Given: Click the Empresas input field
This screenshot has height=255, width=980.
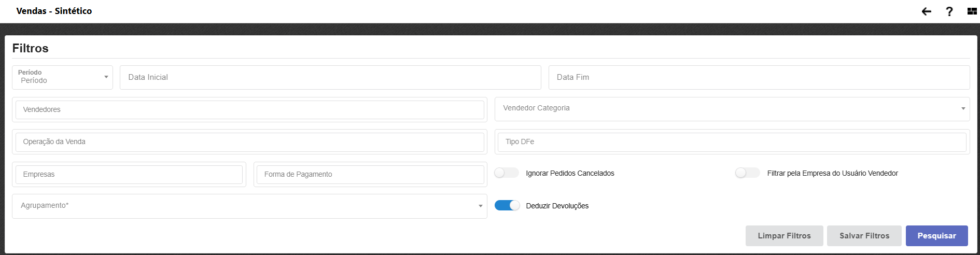Looking at the screenshot, I should [129, 175].
